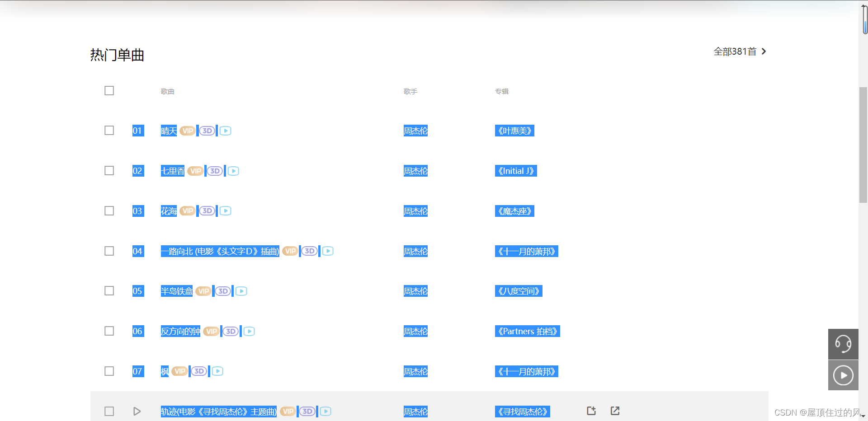868x421 pixels.
Task: Click the VIP badge next to 半岛铁盒
Action: coord(203,291)
